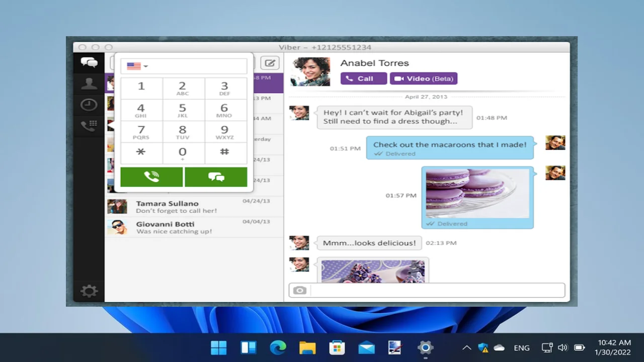
Task: Click the volume speaker tray icon
Action: 563,347
